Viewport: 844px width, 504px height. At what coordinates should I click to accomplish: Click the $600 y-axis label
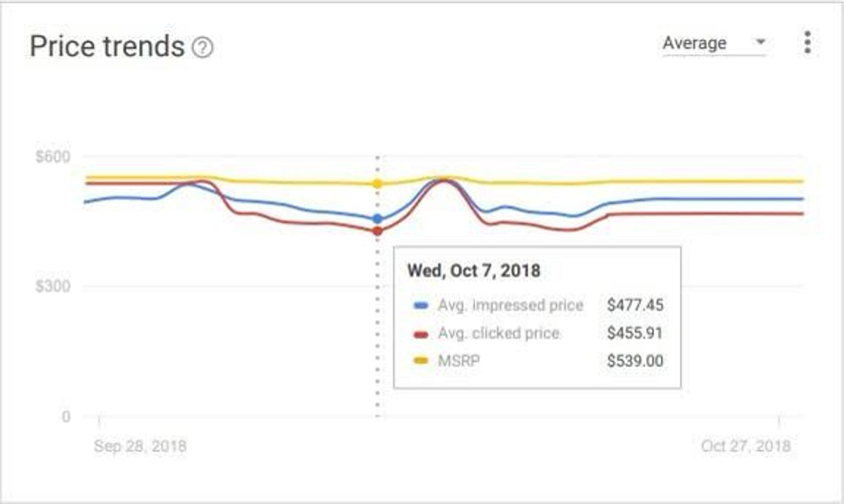(x=52, y=157)
